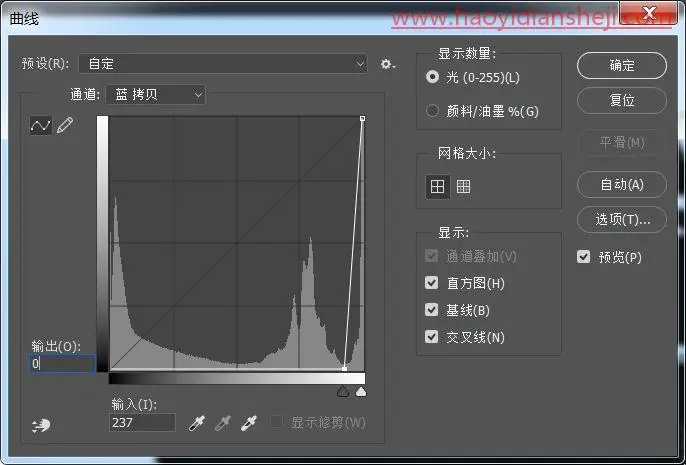The width and height of the screenshot is (686, 465).
Task: Pick the gray point eyedropper
Action: tap(223, 423)
